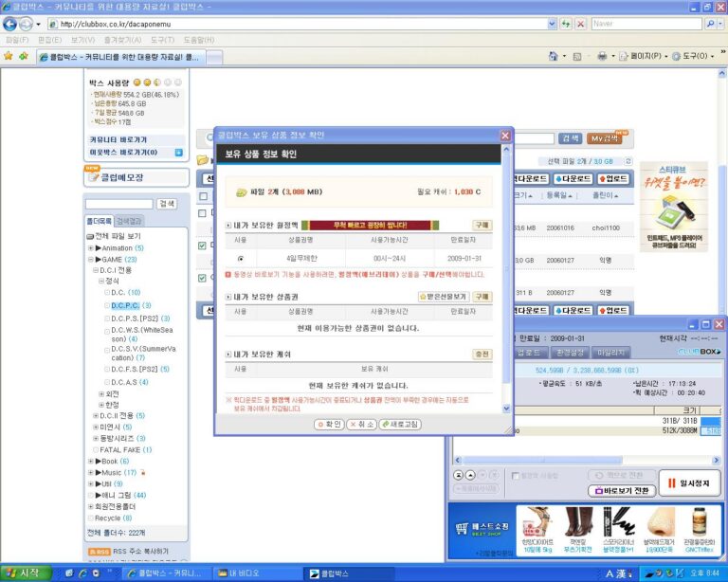Click 취소 in the dialog
Screen dimensions: 728x582
coord(362,425)
